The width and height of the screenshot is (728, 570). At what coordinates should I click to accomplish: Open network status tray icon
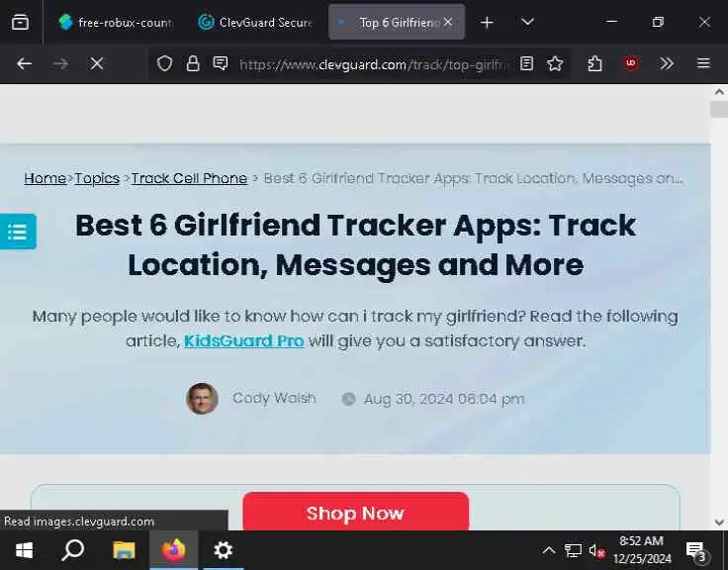point(573,551)
